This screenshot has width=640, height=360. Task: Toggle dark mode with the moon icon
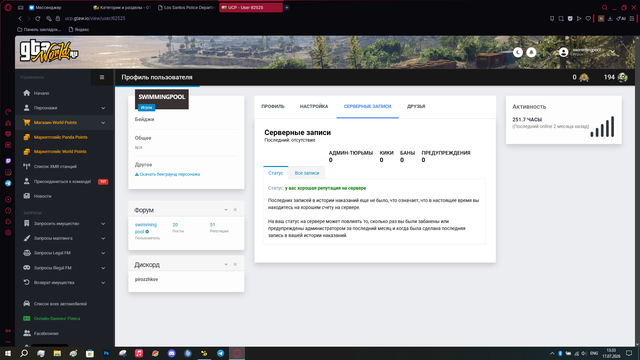tap(518, 52)
